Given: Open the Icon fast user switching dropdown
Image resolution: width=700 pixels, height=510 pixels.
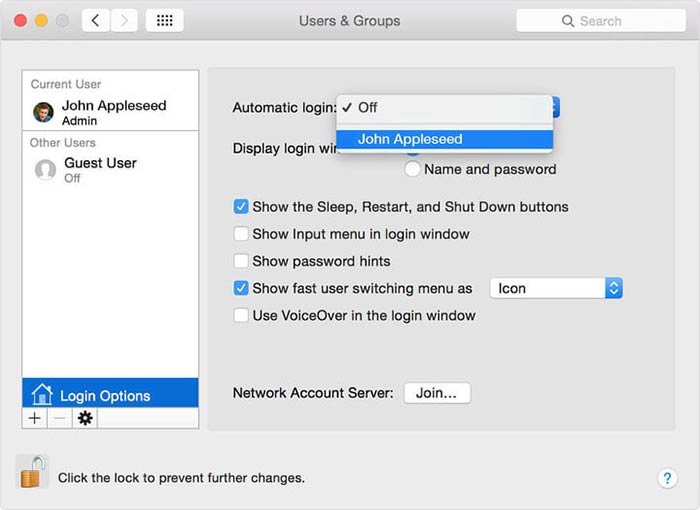Looking at the screenshot, I should point(555,288).
